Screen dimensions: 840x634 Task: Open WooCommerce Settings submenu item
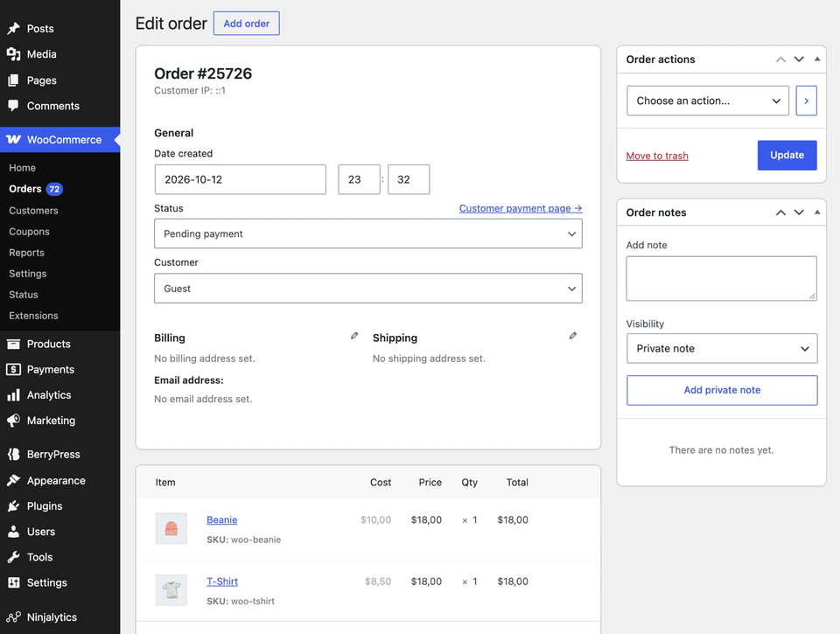point(28,274)
